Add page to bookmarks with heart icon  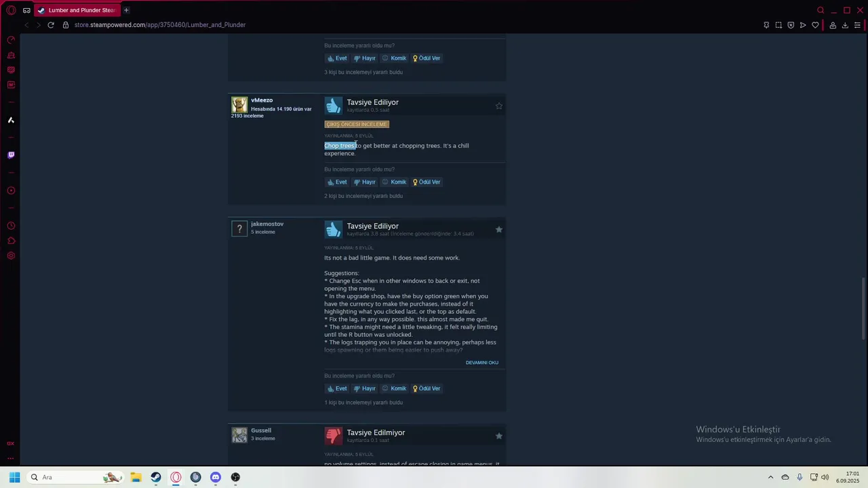(815, 25)
